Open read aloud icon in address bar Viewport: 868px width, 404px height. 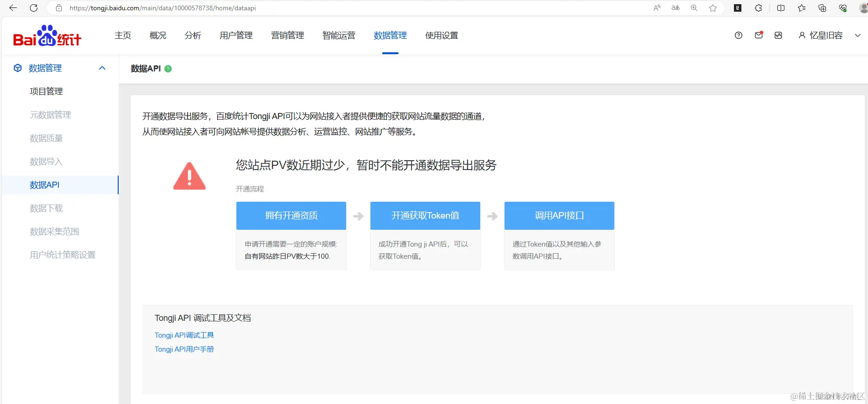(657, 8)
